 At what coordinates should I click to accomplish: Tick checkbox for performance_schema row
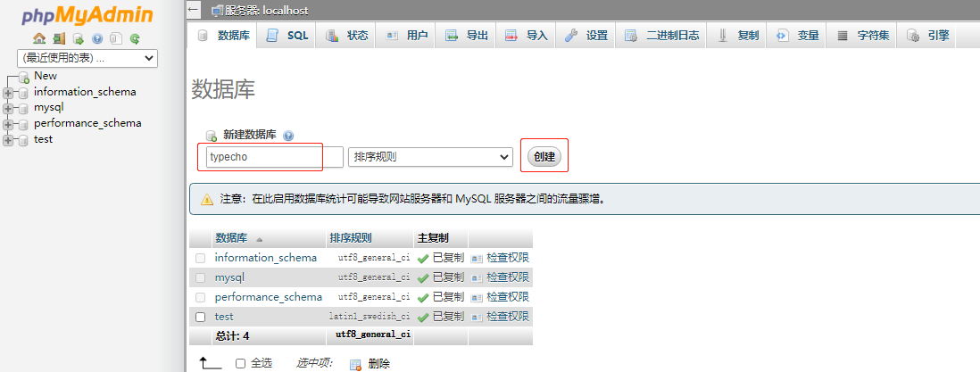[201, 297]
